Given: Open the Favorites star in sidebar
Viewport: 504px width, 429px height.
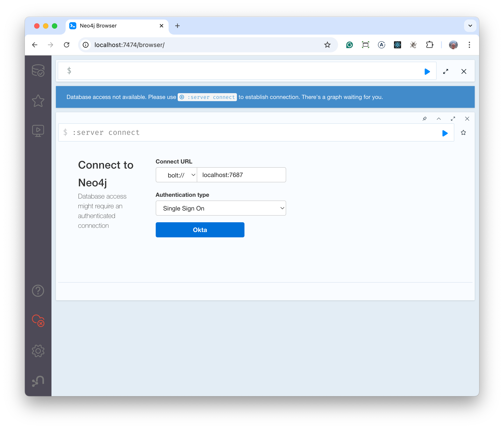Looking at the screenshot, I should point(38,101).
